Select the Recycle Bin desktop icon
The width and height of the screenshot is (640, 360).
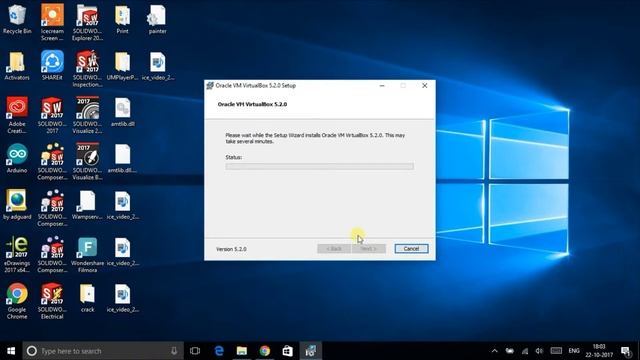pos(17,20)
